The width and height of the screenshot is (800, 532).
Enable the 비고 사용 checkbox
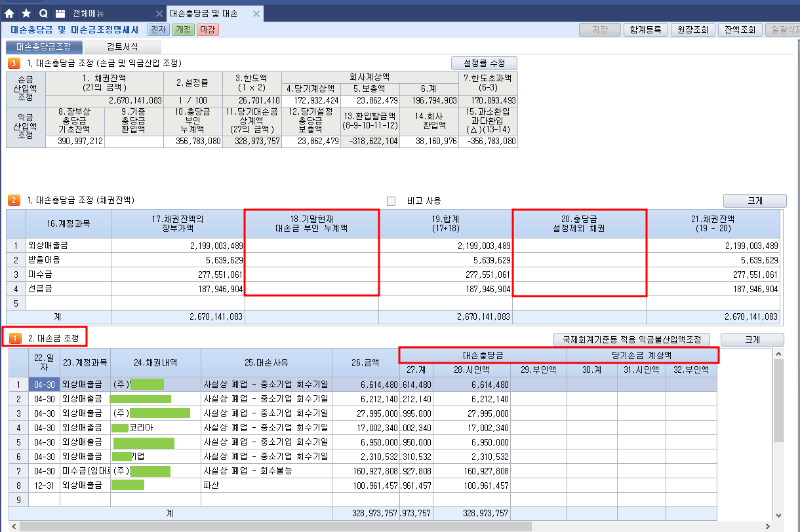click(391, 200)
